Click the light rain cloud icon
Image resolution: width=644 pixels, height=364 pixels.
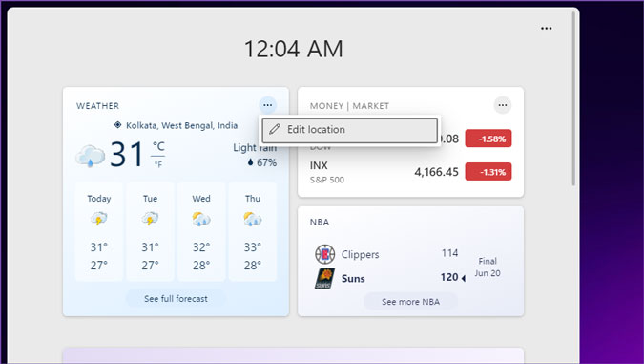90,157
